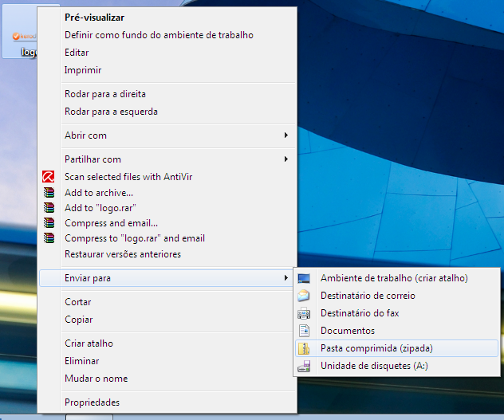Choose Add to archive... entry

[167, 193]
